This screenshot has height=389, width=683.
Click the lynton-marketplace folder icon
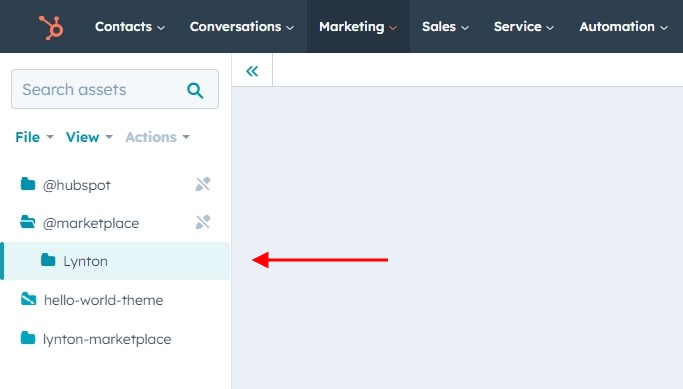(28, 338)
